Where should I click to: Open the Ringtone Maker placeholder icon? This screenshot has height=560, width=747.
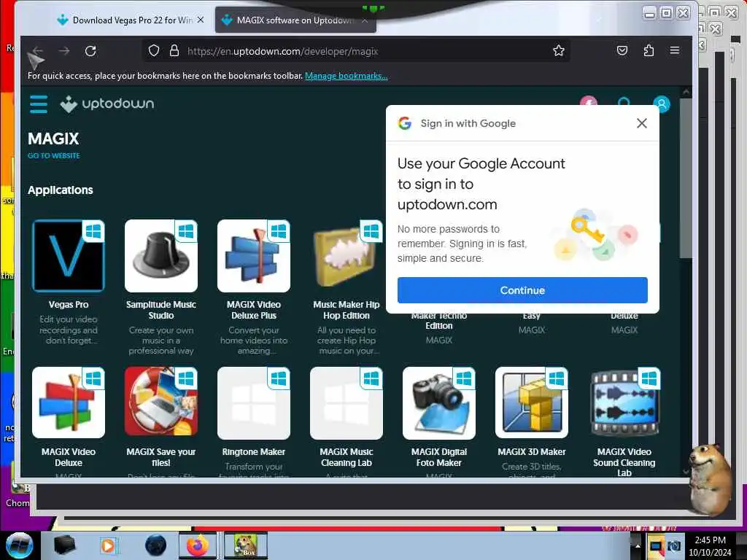coord(253,402)
